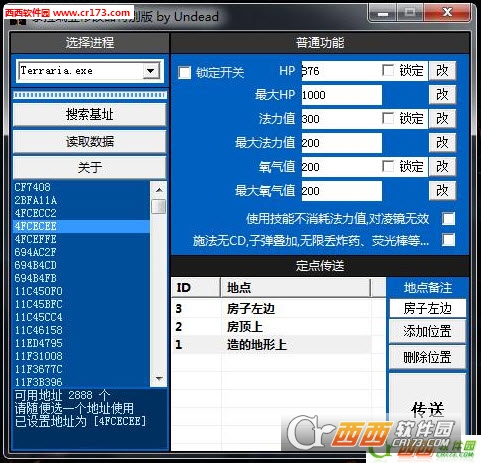Click the 删除位置 button
The width and height of the screenshot is (481, 463).
tap(427, 357)
